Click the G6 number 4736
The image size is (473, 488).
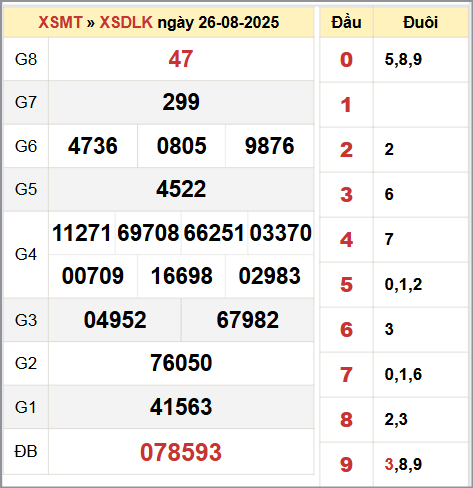93,146
